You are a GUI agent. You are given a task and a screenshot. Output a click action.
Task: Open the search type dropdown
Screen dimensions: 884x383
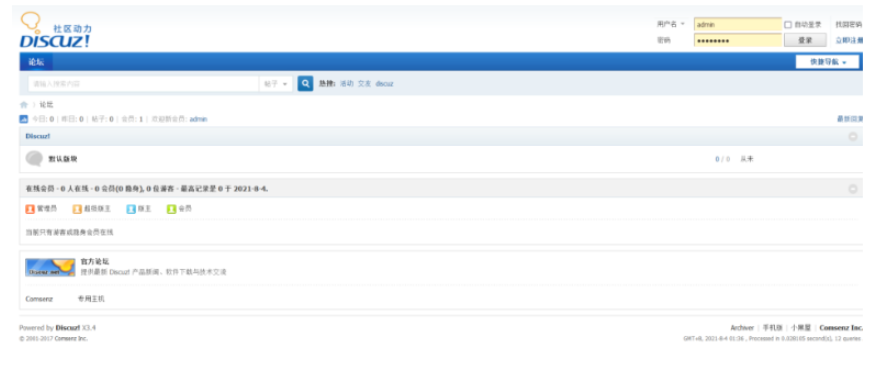[x=276, y=84]
